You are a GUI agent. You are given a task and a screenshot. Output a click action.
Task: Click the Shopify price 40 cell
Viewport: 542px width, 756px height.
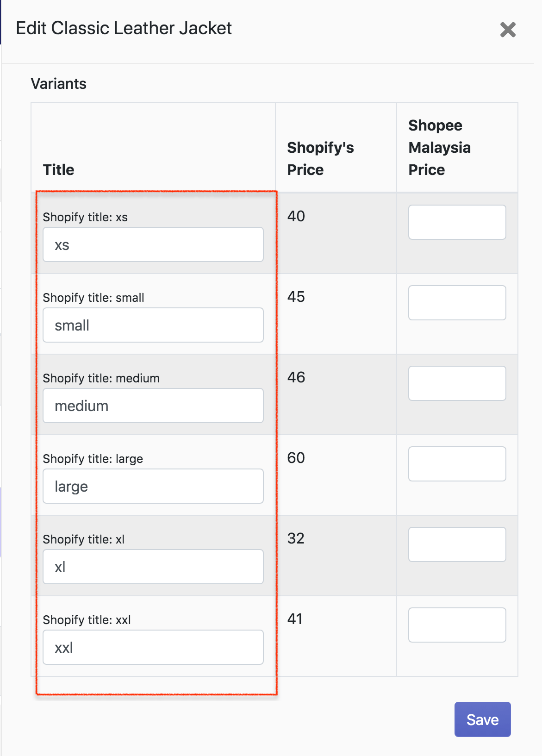click(296, 216)
